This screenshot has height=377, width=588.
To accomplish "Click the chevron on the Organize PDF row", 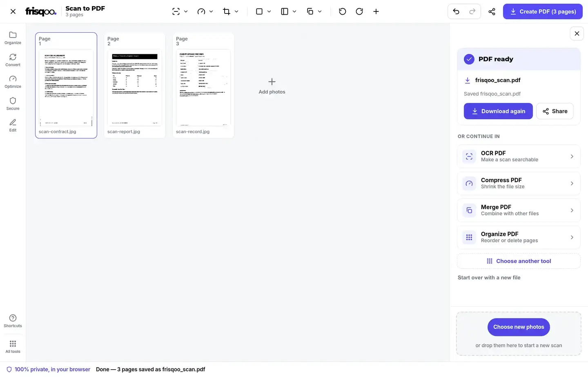I will (x=572, y=237).
